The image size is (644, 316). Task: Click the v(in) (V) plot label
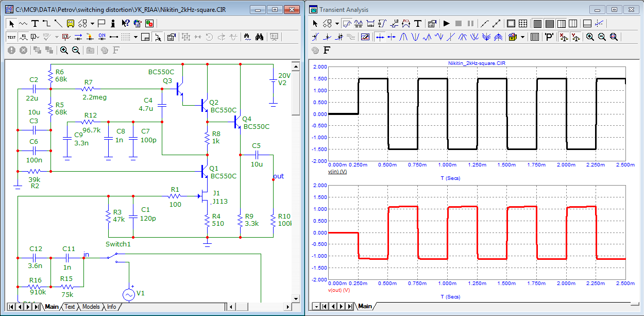pyautogui.click(x=337, y=171)
